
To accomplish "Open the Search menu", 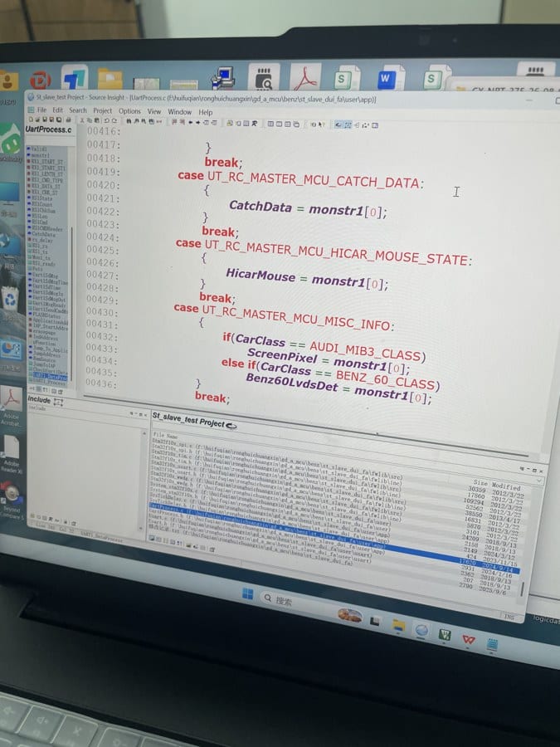I will (x=78, y=110).
